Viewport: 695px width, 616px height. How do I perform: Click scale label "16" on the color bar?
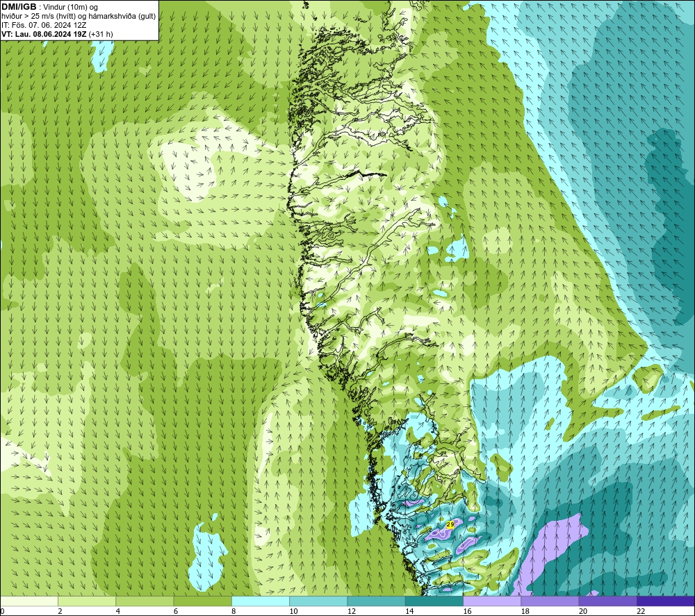tap(467, 612)
